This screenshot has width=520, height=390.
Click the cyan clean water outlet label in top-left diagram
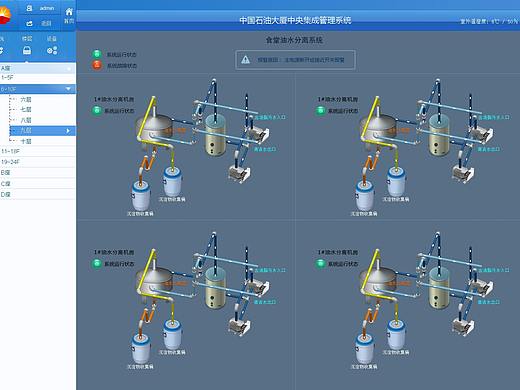265,149
